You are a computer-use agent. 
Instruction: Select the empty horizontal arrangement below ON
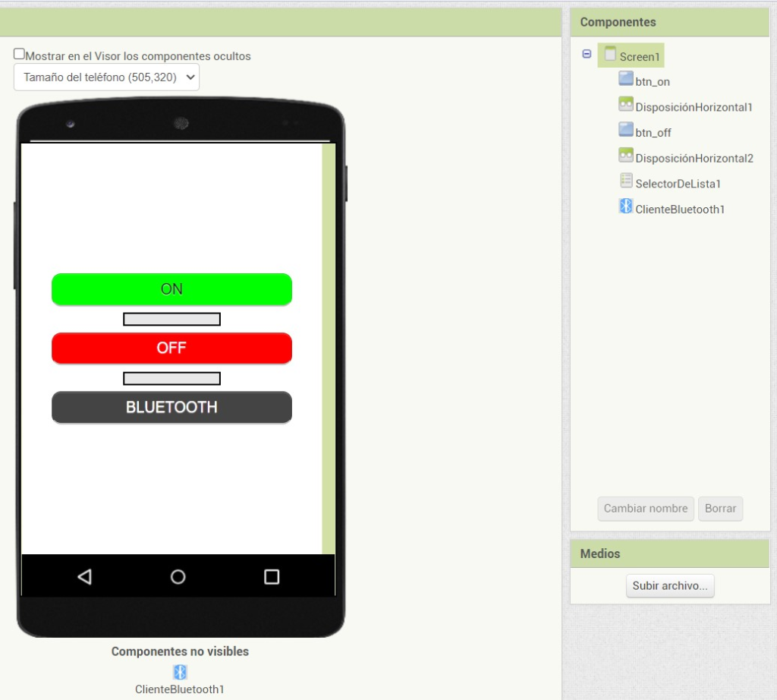pos(172,320)
